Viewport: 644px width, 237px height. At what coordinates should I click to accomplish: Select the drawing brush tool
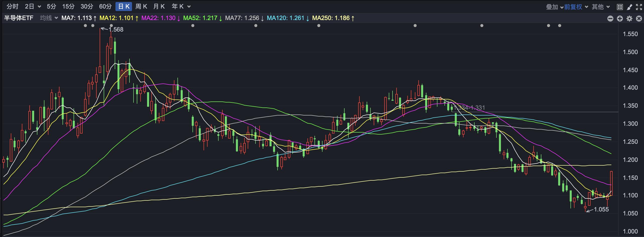coord(629,7)
